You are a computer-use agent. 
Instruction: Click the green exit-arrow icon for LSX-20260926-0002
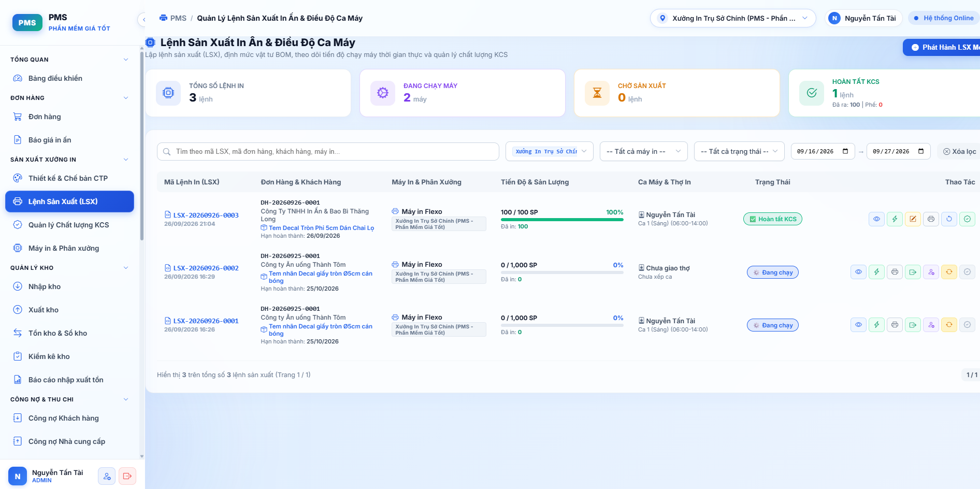(913, 272)
